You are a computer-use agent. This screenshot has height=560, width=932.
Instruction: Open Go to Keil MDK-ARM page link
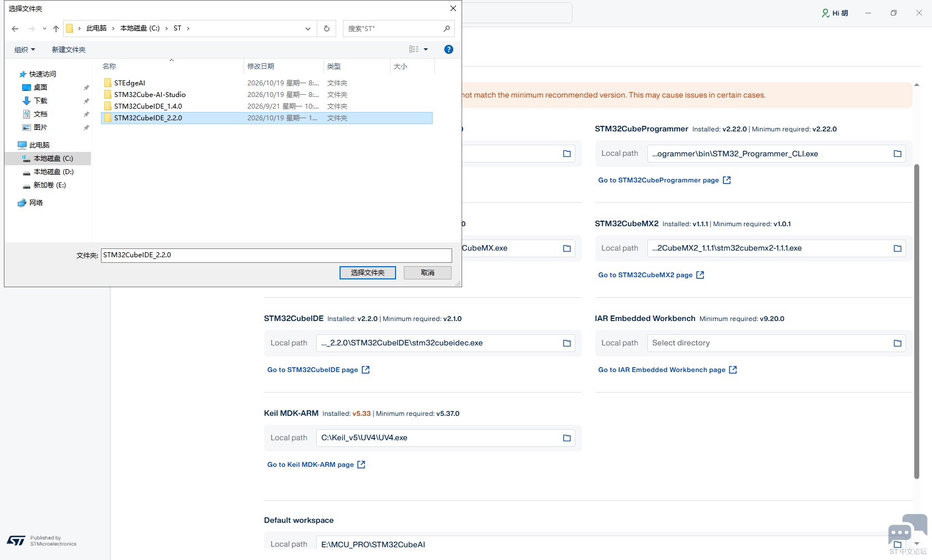316,465
